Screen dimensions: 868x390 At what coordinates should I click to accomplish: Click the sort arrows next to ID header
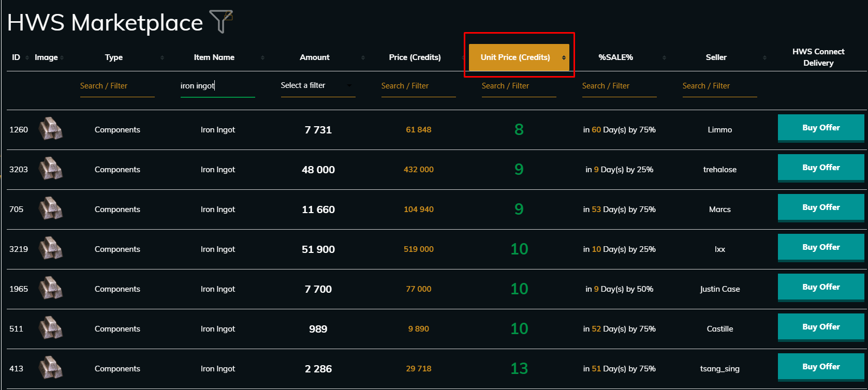click(27, 57)
